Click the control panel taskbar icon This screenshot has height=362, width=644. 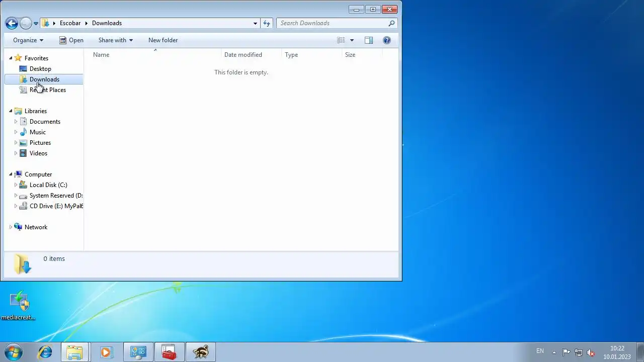coord(138,352)
